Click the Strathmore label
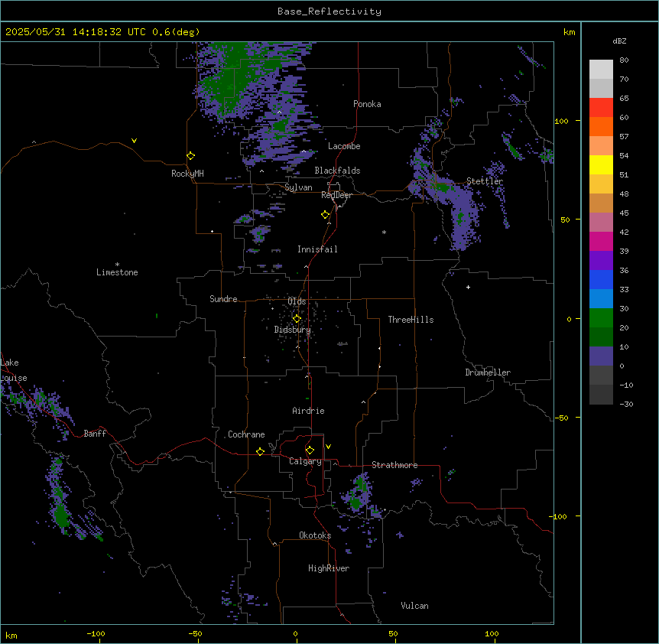This screenshot has height=644, width=659. click(394, 465)
